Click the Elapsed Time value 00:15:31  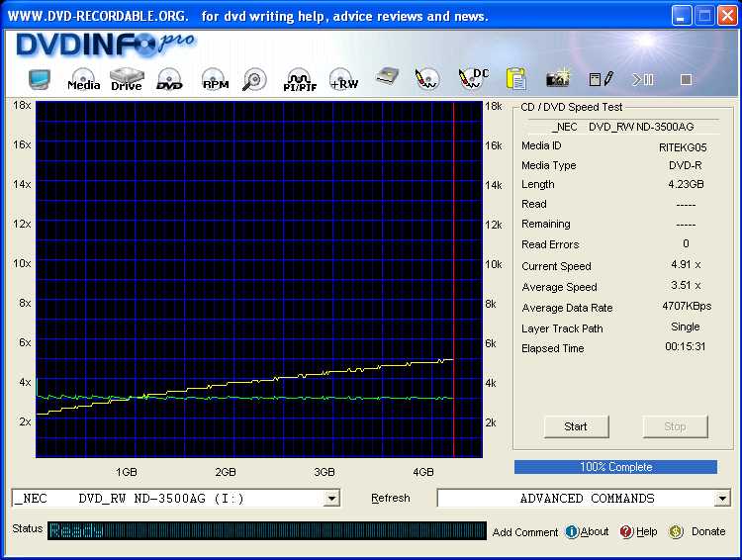(x=686, y=346)
